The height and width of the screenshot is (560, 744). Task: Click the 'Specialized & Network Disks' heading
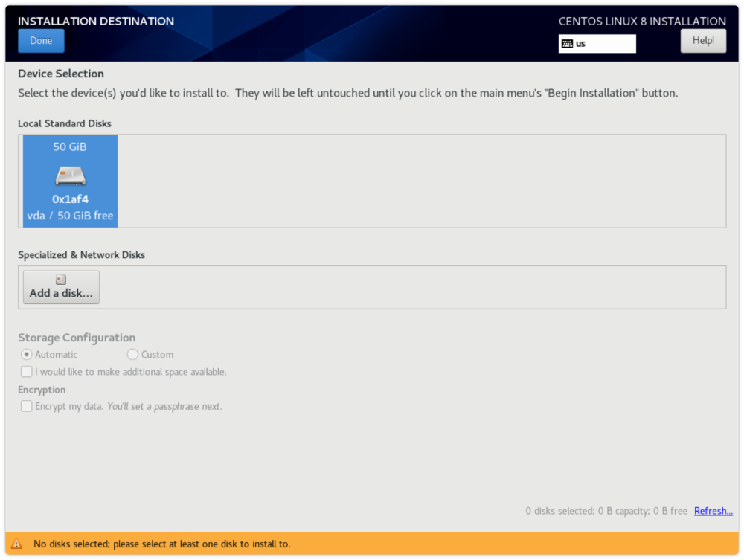[x=81, y=254]
